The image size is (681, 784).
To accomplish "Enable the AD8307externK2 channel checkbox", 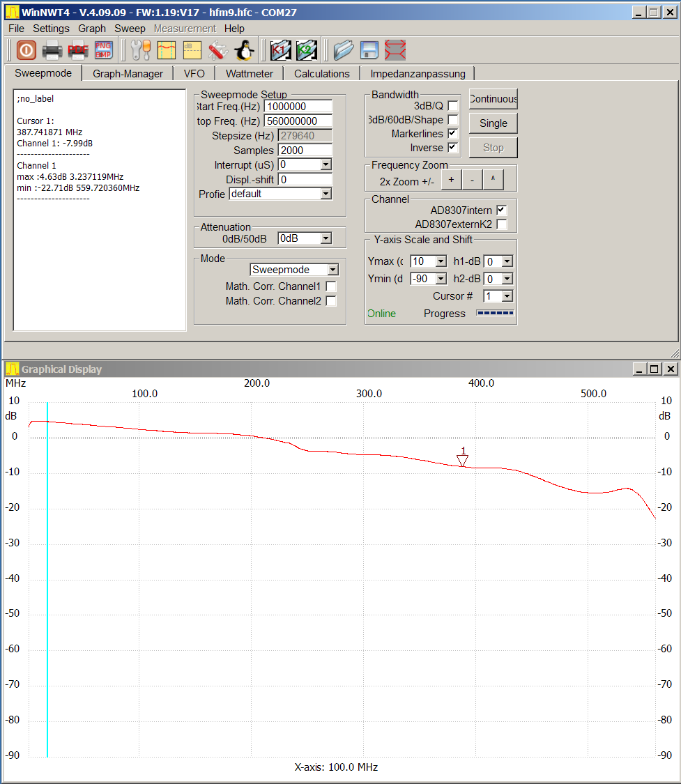I will 502,224.
